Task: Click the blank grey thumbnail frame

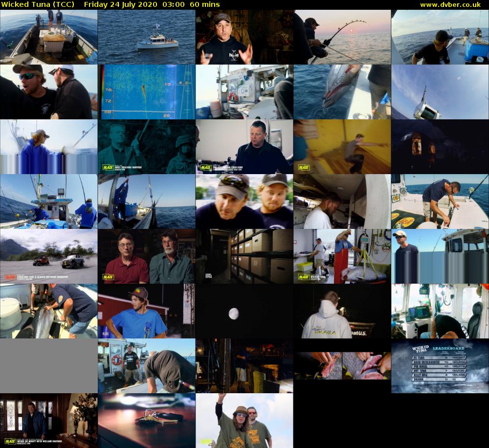Action: (48, 366)
